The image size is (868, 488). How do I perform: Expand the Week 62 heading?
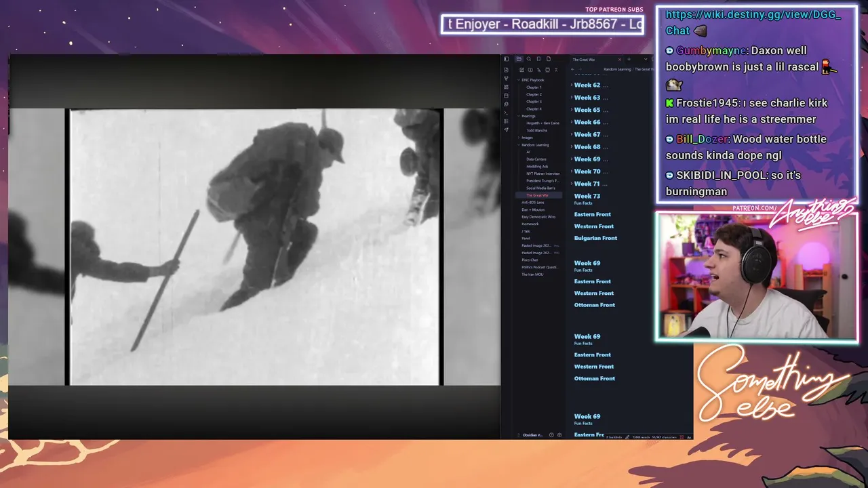click(572, 85)
